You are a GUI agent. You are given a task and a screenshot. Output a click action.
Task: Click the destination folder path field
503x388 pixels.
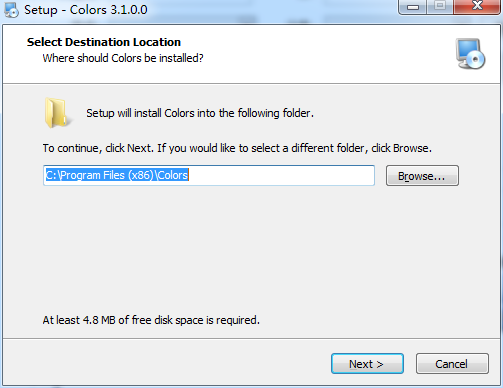click(209, 175)
